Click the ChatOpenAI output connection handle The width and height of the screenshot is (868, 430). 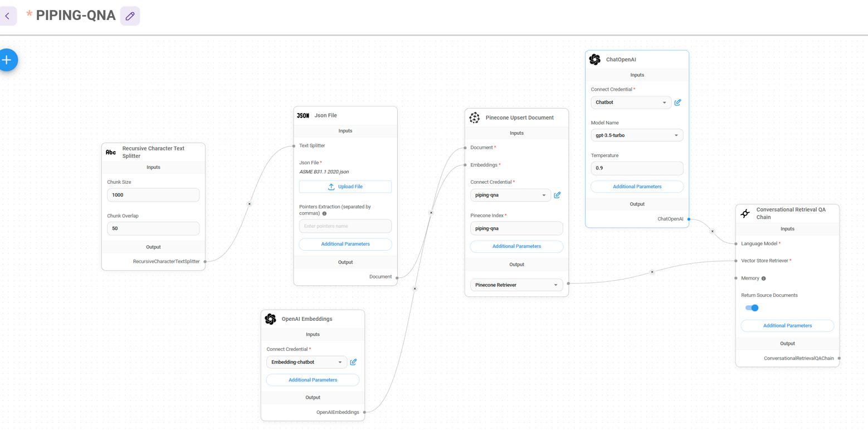click(x=689, y=219)
